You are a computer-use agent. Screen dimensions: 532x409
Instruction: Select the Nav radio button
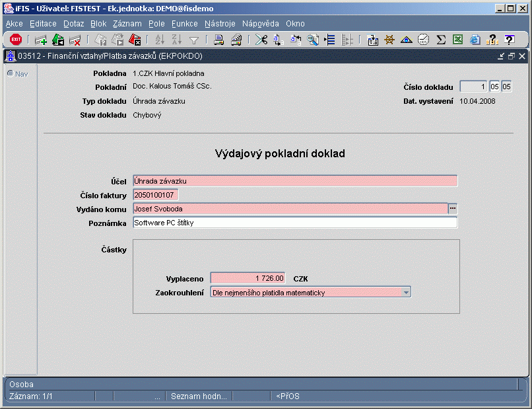click(x=10, y=73)
